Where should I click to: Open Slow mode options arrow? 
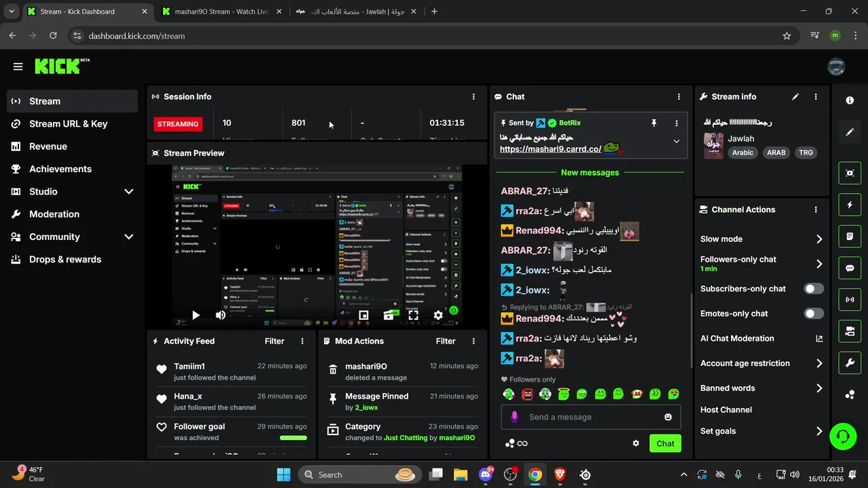click(819, 239)
